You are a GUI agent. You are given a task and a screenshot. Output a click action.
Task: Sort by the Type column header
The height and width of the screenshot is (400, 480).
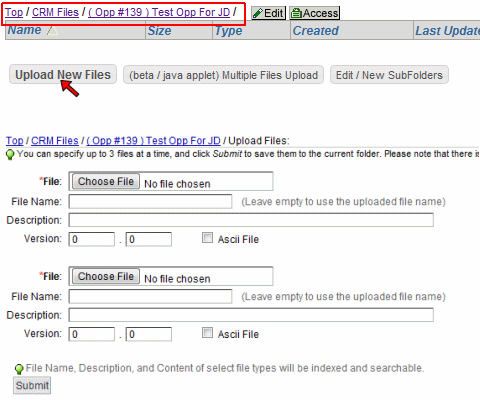228,31
